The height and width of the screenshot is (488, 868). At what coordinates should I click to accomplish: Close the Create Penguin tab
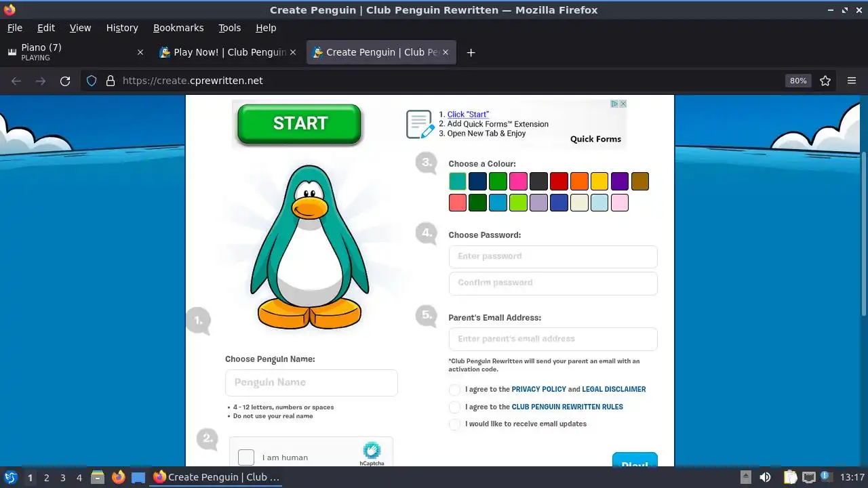446,52
